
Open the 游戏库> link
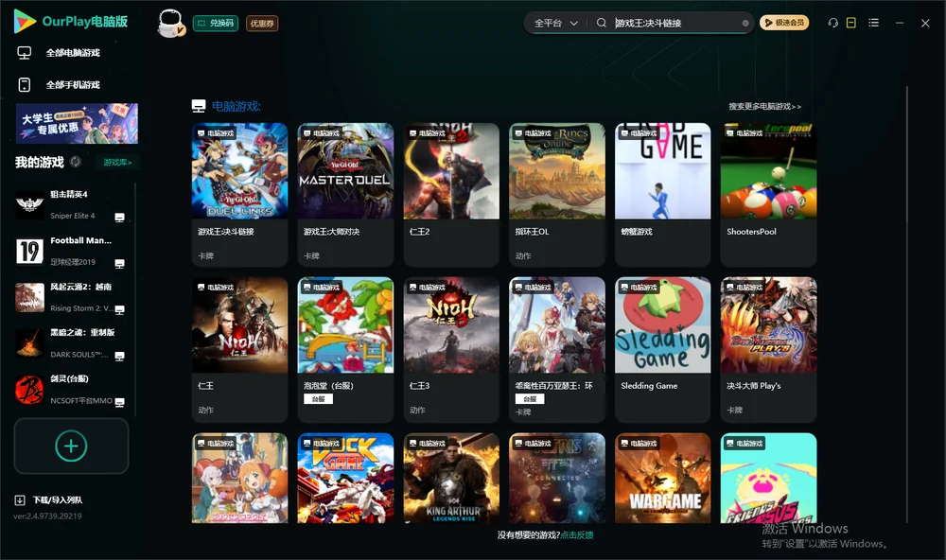[117, 162]
